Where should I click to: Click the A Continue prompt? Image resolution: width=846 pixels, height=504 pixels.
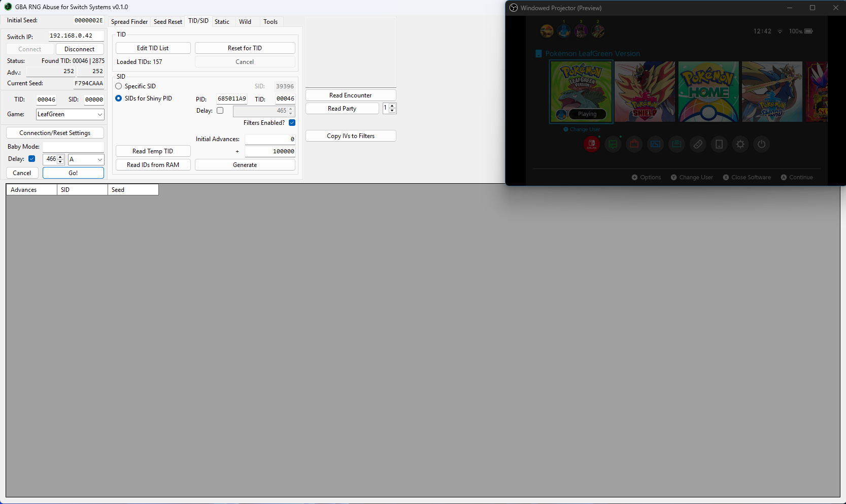[797, 177]
